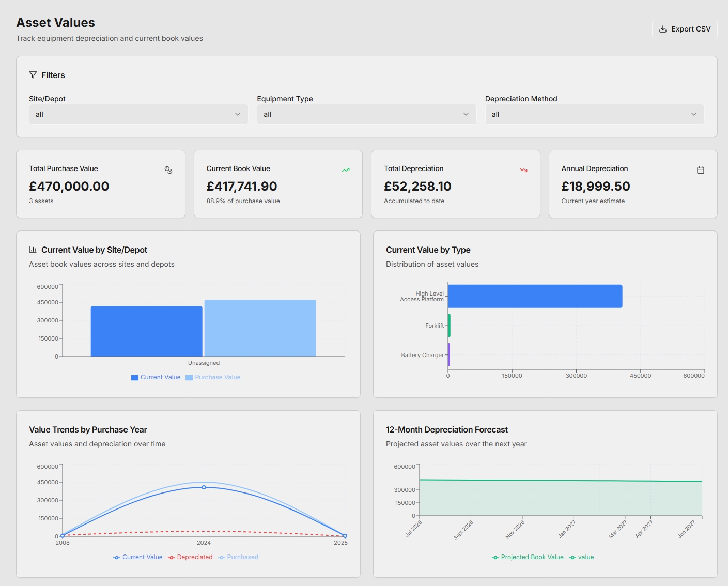Click the 'Nov 2026' forecast axis label
This screenshot has width=728, height=586.
[x=515, y=530]
